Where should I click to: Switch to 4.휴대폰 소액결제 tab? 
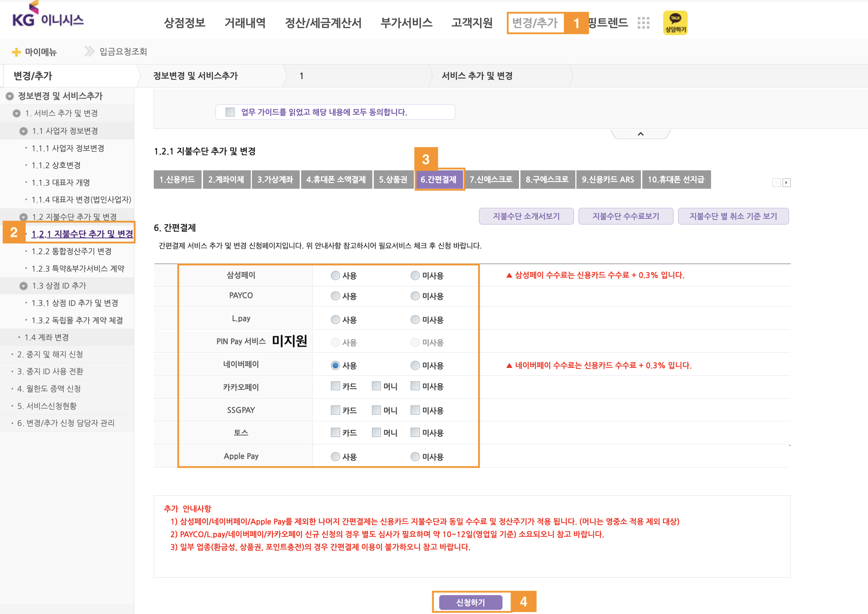pos(336,180)
